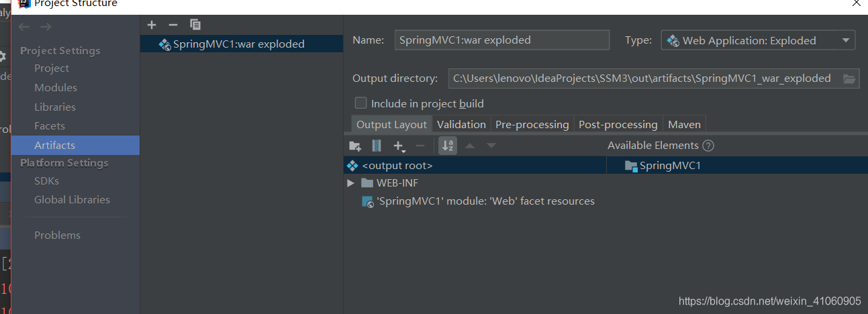Screen dimensions: 868x314
Task: Create new directory in output layout
Action: (355, 146)
